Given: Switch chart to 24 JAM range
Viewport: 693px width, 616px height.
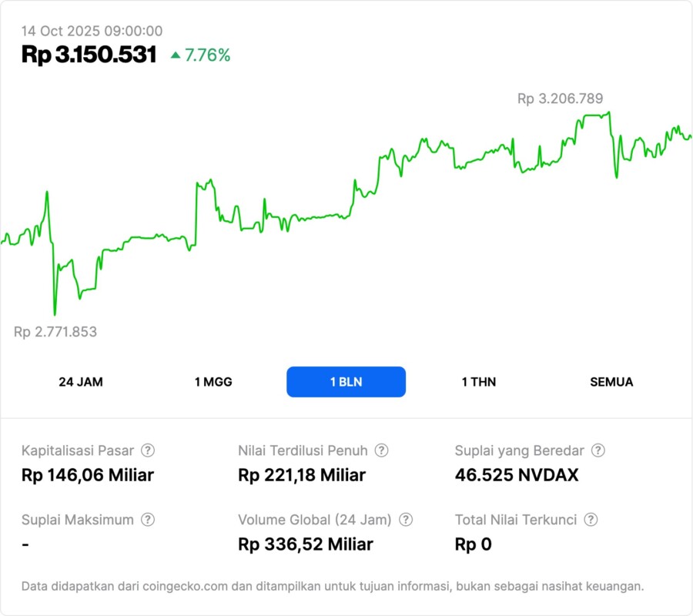Looking at the screenshot, I should point(81,382).
